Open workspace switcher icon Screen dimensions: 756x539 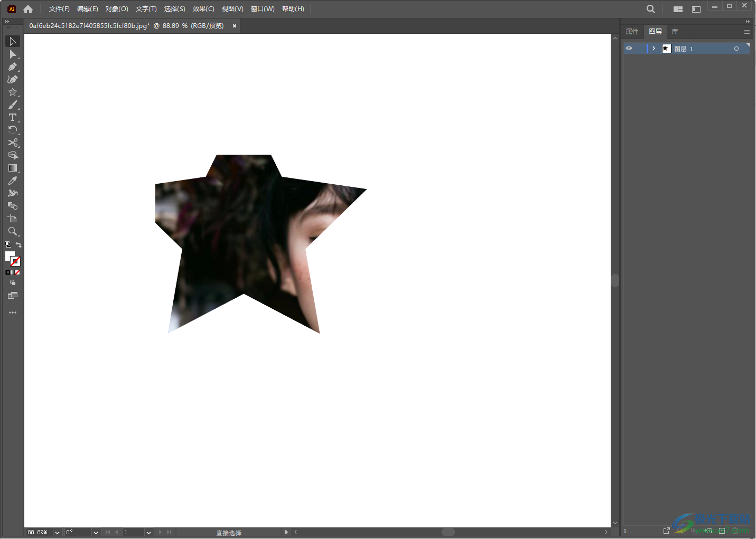pyautogui.click(x=696, y=9)
